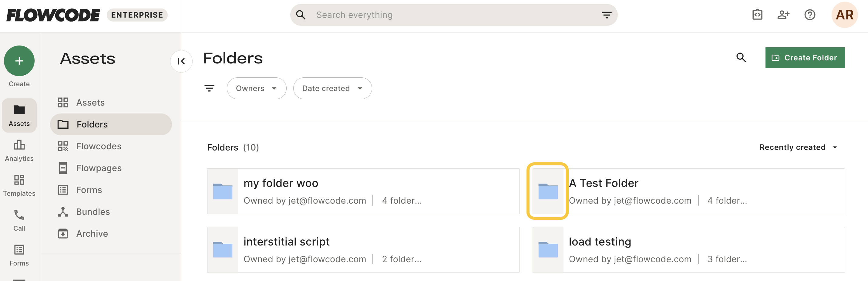Open the help question mark icon
Viewport: 868px width, 281px height.
pyautogui.click(x=810, y=15)
